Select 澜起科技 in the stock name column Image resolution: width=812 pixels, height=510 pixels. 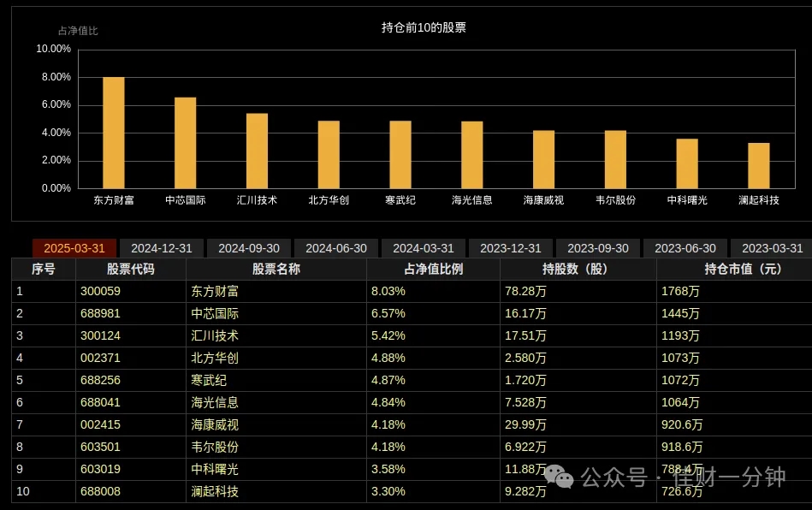click(x=215, y=491)
